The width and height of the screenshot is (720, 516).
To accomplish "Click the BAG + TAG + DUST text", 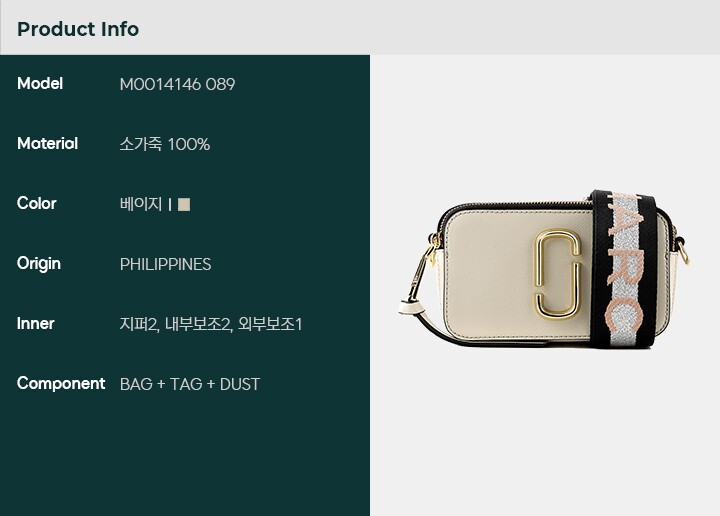I will (x=190, y=384).
